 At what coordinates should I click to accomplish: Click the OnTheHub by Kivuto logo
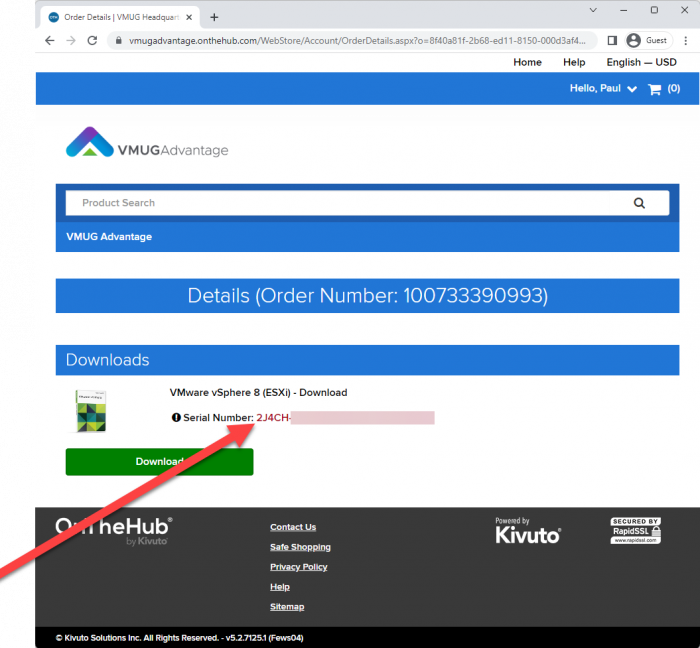[114, 531]
